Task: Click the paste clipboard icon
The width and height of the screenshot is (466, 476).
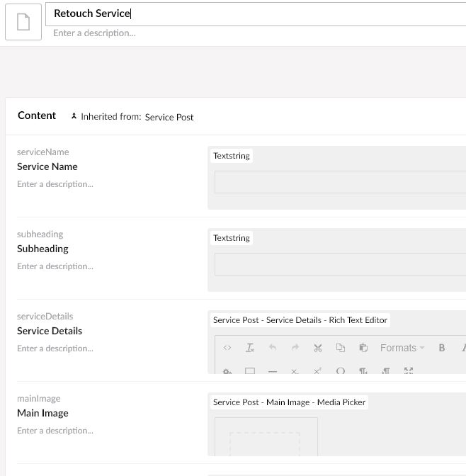Action: tap(363, 348)
